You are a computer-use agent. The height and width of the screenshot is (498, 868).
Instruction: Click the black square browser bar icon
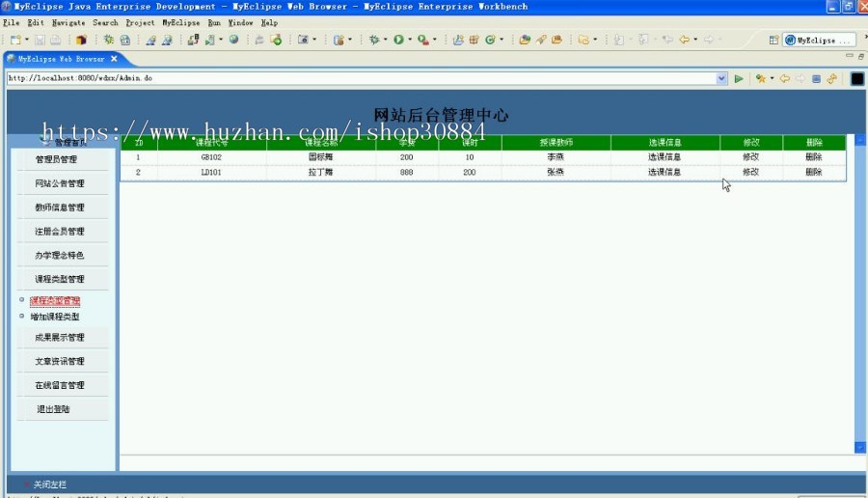857,79
